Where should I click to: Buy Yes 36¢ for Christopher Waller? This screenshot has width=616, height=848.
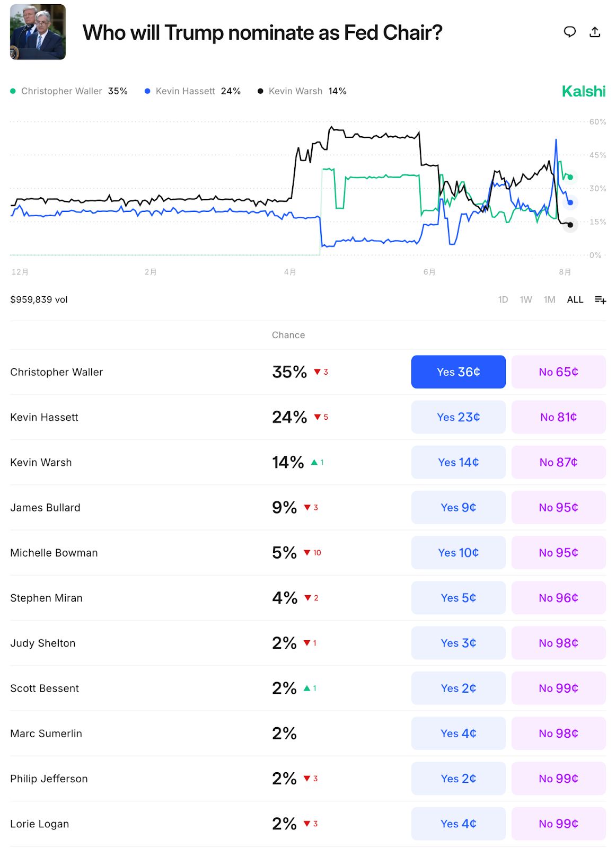(x=458, y=372)
